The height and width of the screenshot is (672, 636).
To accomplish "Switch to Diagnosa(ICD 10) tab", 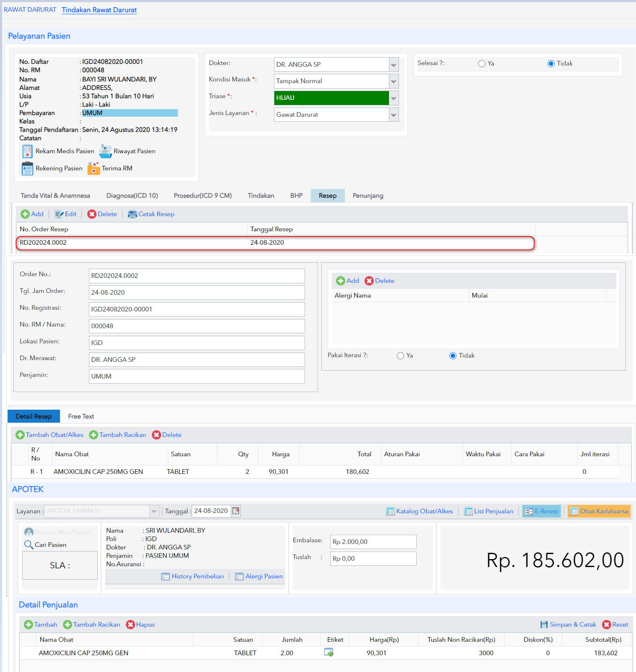I will click(x=132, y=196).
